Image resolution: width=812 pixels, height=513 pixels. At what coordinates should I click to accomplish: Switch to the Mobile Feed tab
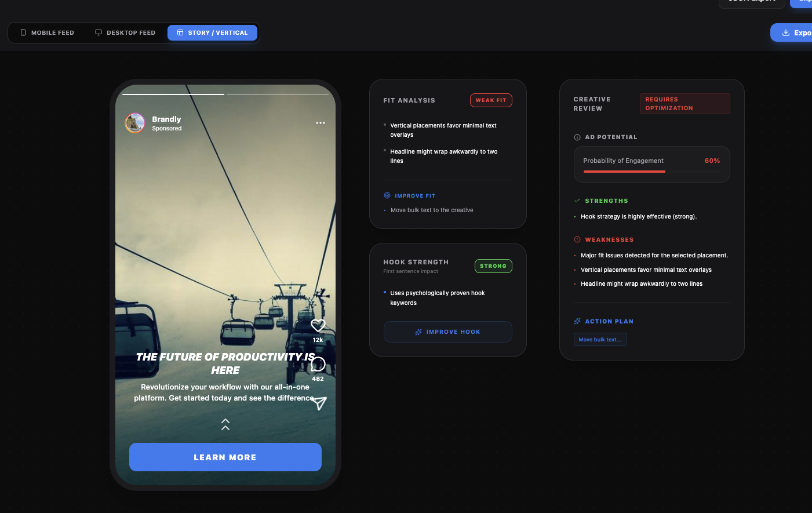[x=48, y=33]
